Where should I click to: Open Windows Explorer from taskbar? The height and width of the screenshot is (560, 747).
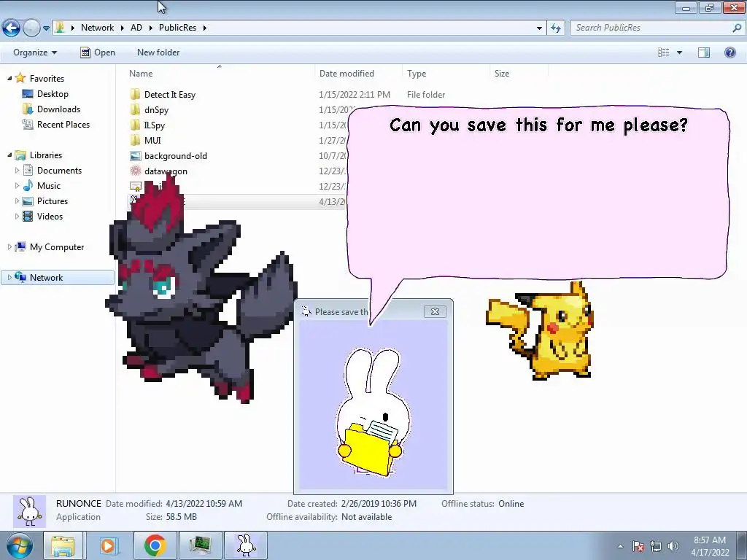[x=63, y=545]
